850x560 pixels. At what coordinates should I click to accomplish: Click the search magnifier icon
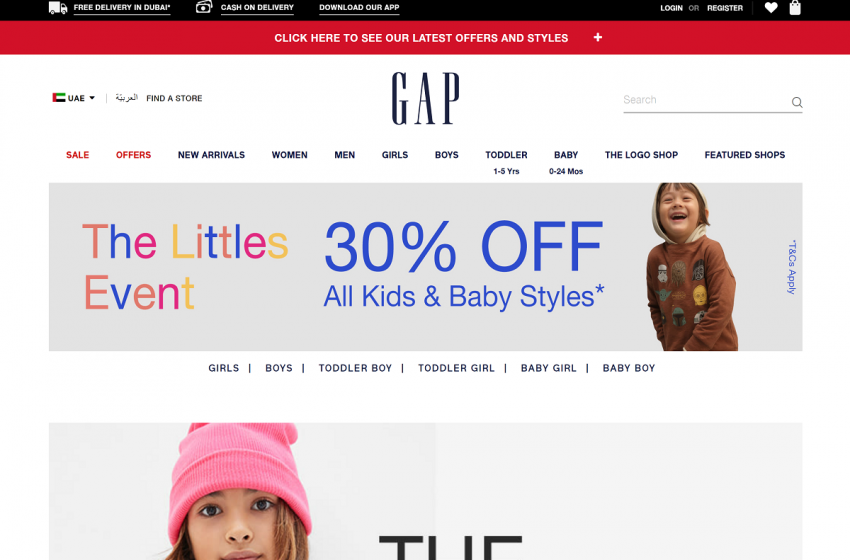796,102
